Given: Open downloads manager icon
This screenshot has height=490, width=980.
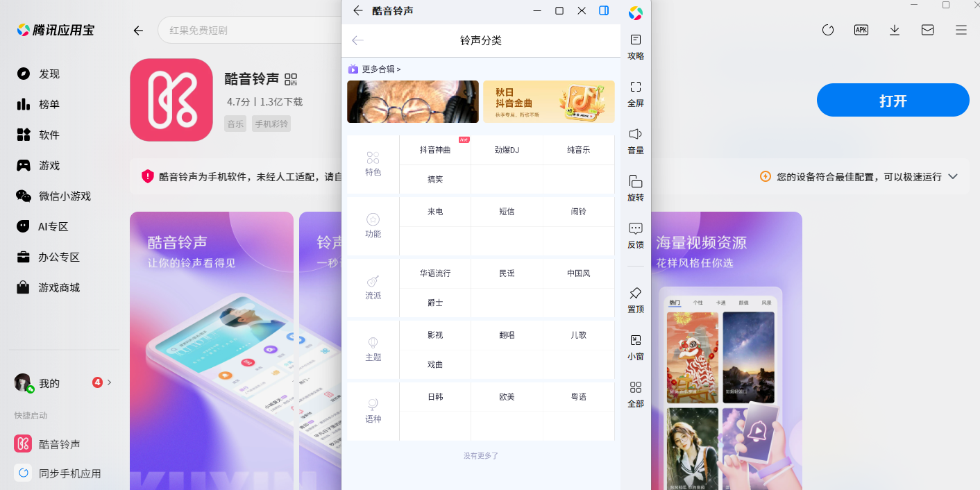Looking at the screenshot, I should tap(895, 30).
